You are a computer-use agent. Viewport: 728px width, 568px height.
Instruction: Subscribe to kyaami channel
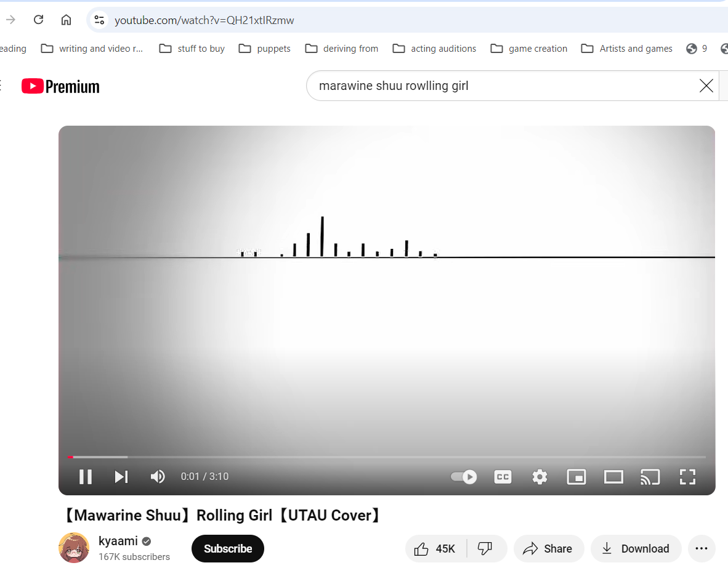(228, 548)
